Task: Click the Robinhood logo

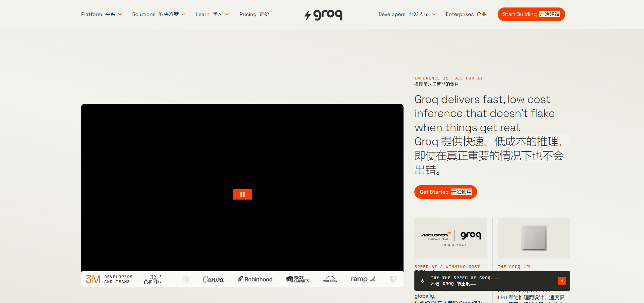Action: 255,279
